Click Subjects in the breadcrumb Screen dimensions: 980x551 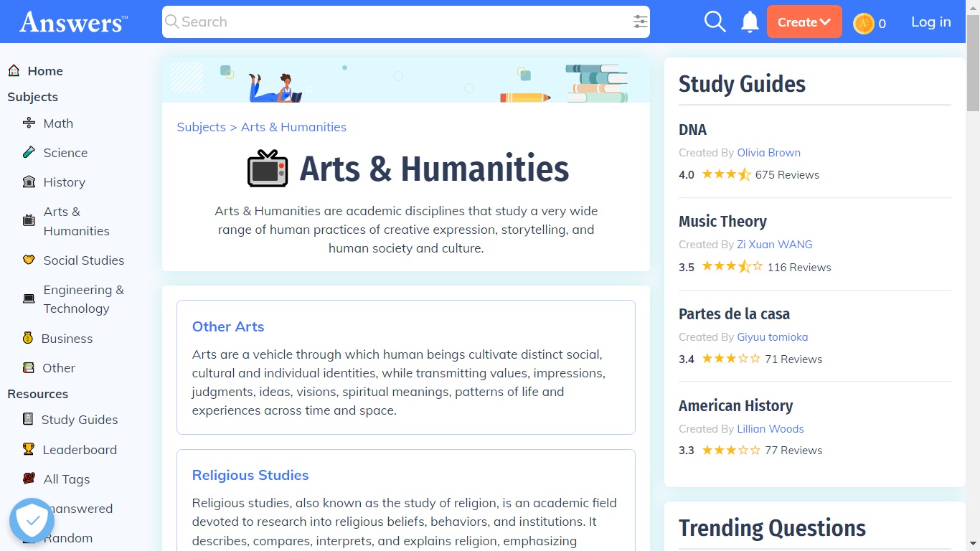click(x=201, y=127)
